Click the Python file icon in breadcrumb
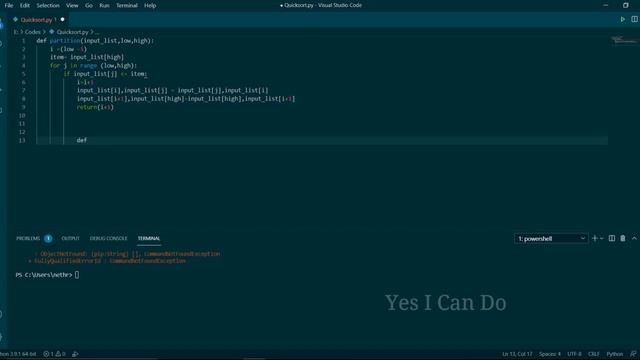 click(52, 31)
